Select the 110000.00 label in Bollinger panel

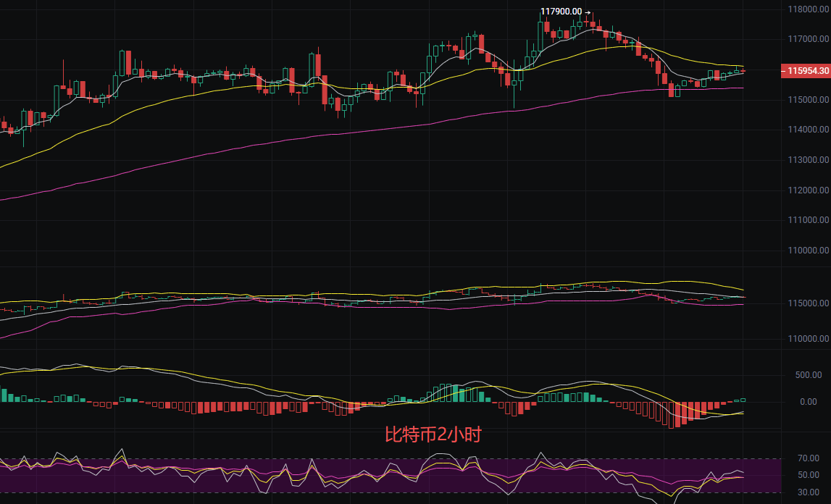coord(807,339)
